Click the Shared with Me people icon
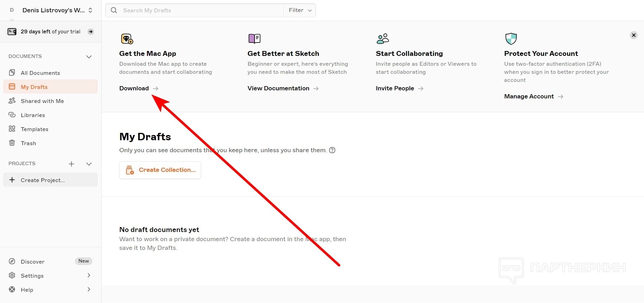644x303 pixels. [x=12, y=101]
